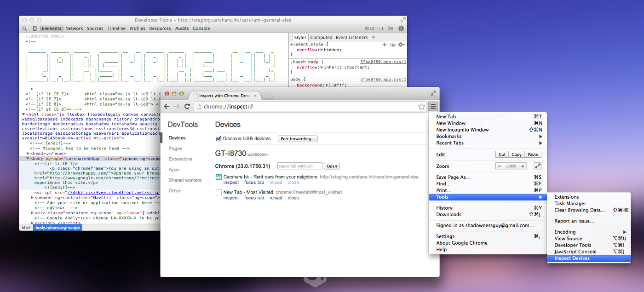Open Developer Tools settings gear
This screenshot has height=292, width=644.
(401, 29)
